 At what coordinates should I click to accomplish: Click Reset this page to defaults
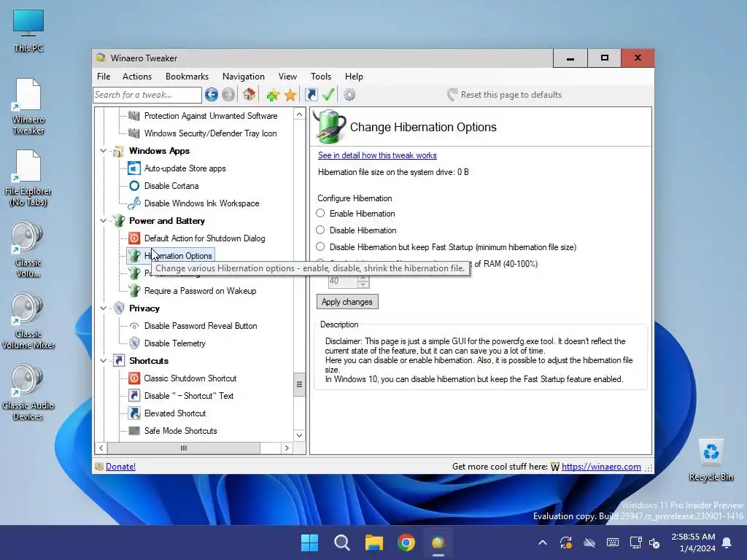(x=505, y=95)
